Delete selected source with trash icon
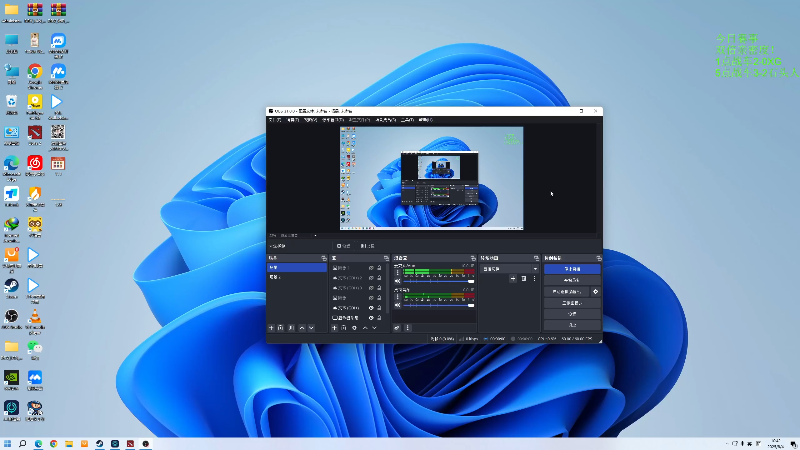800x450 pixels. point(344,328)
